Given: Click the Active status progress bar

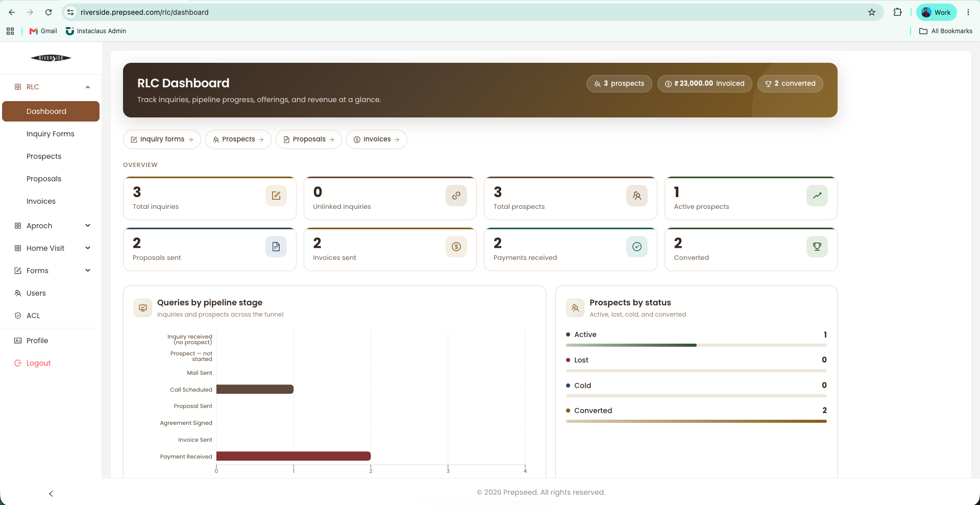Looking at the screenshot, I should point(696,345).
